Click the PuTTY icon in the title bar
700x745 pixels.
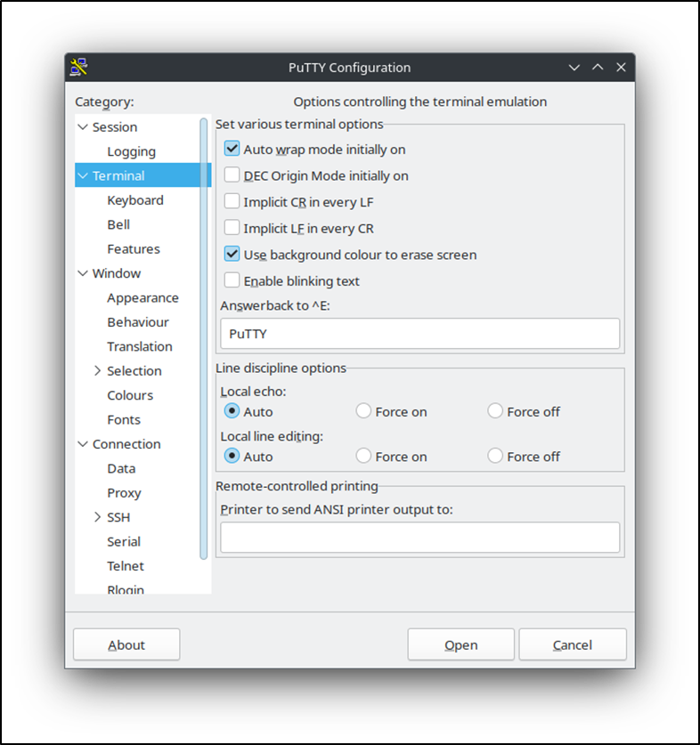coord(79,68)
